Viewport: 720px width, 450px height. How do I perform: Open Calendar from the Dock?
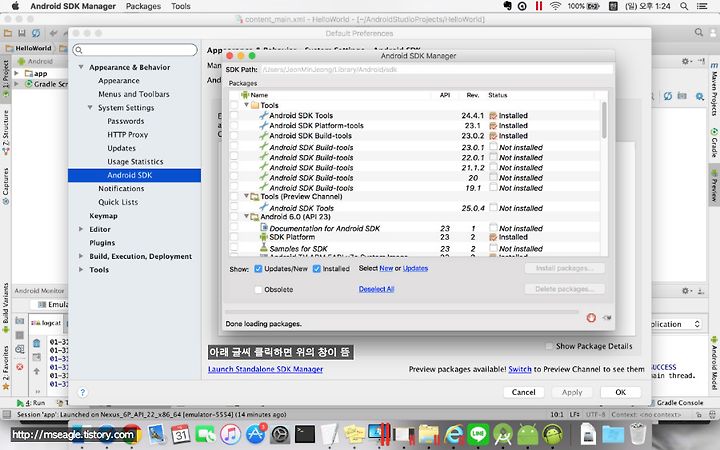tap(181, 434)
